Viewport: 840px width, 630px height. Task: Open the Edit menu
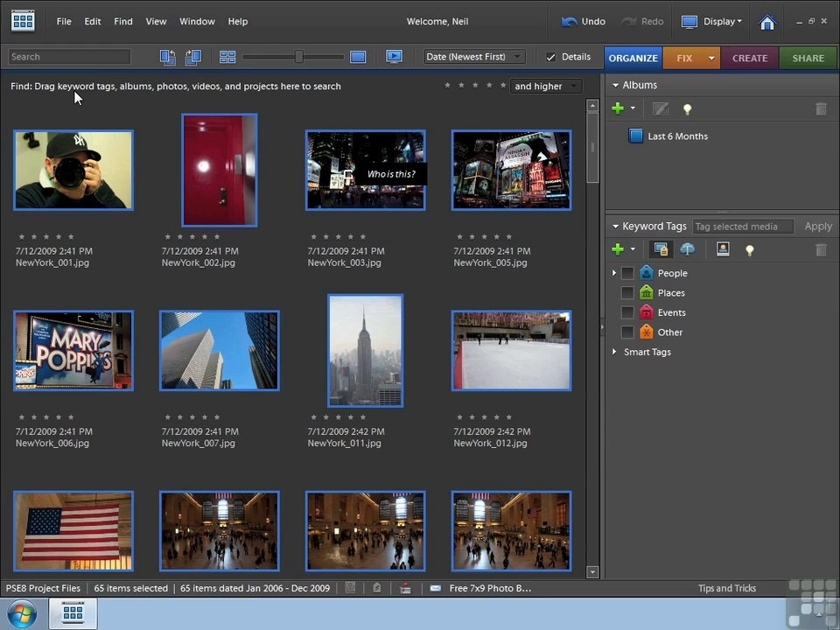(92, 21)
